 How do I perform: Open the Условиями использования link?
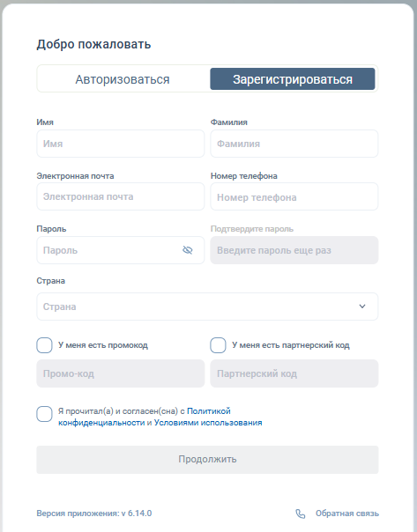(208, 423)
